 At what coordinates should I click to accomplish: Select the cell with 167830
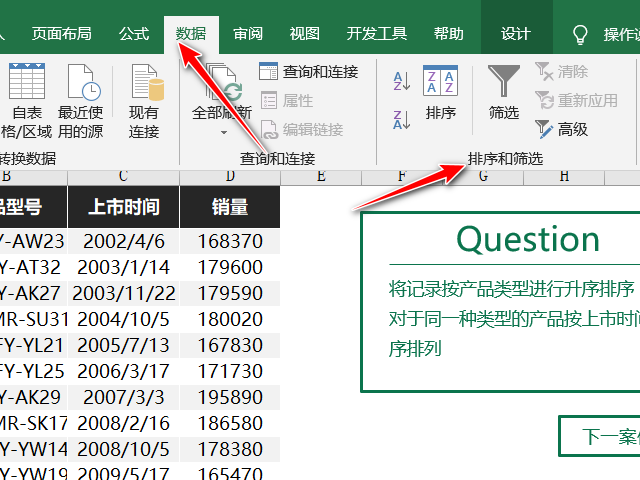(230, 345)
